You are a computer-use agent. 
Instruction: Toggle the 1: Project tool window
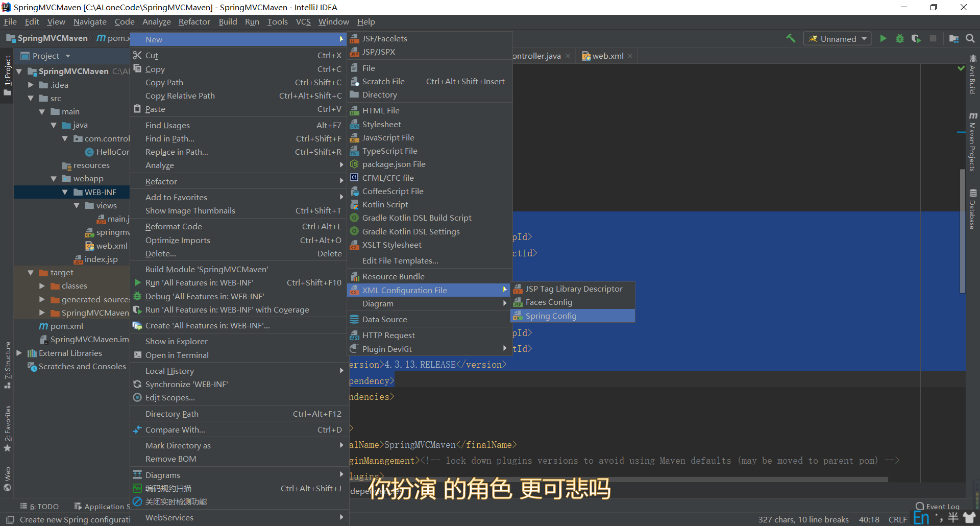click(x=7, y=76)
